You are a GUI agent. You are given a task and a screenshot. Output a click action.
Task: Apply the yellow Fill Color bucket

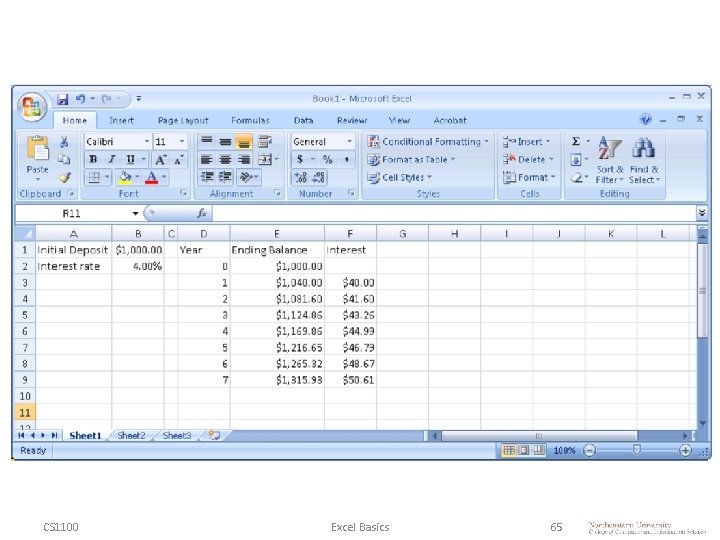coord(125,177)
